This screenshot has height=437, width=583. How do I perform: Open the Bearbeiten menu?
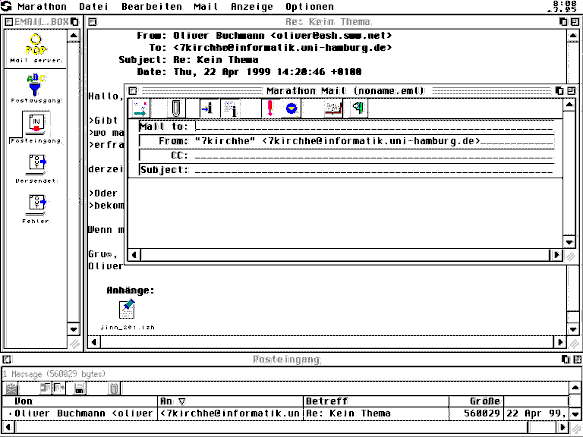click(x=151, y=7)
